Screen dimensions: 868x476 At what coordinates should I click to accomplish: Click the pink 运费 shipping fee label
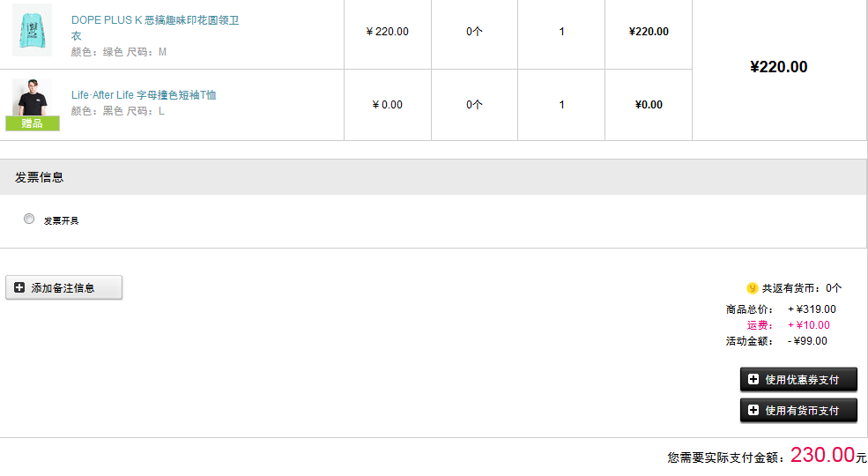[760, 325]
